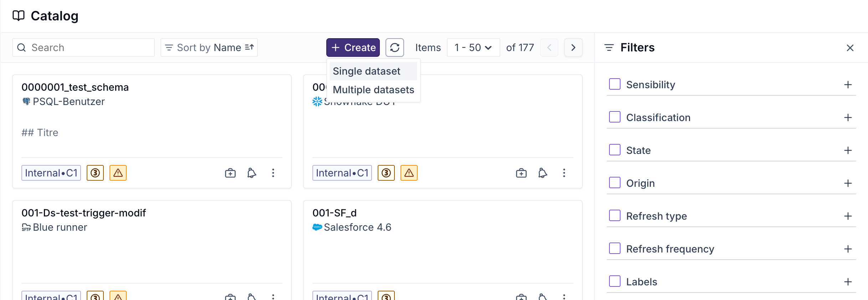Open the items range 1 - 50 dropdown

click(x=473, y=47)
